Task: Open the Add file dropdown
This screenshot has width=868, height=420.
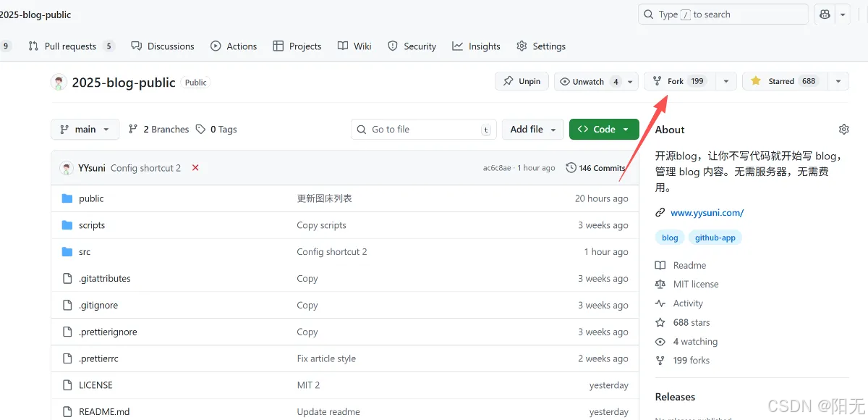Action: point(533,130)
